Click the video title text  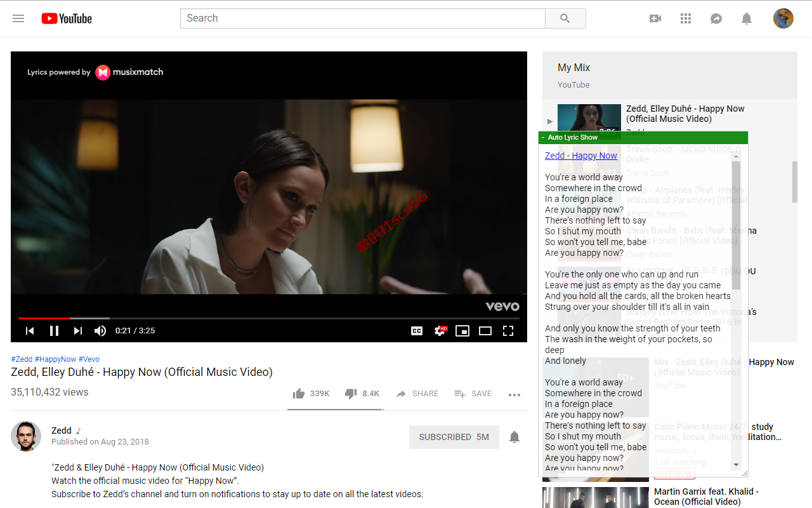142,372
